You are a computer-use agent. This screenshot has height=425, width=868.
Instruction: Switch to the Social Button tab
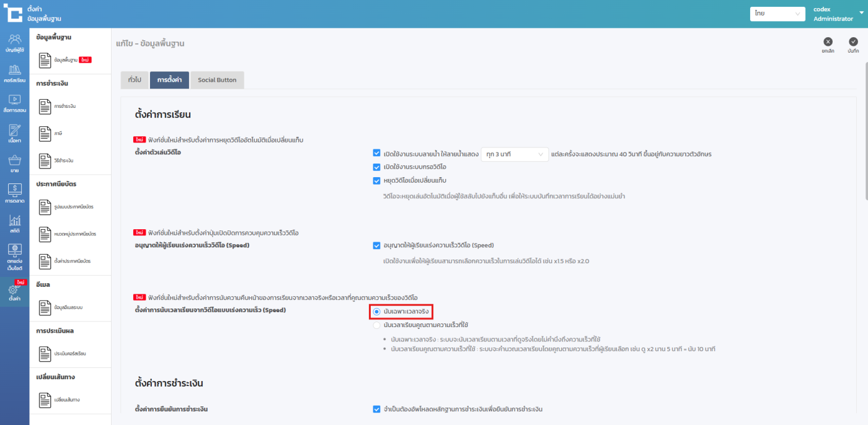pyautogui.click(x=217, y=80)
